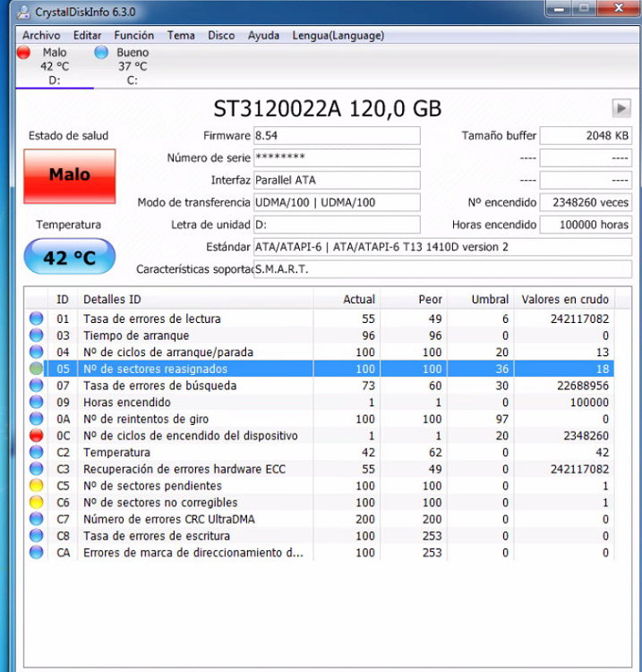
Task: Click the 42 °C temperature button
Action: pos(70,258)
